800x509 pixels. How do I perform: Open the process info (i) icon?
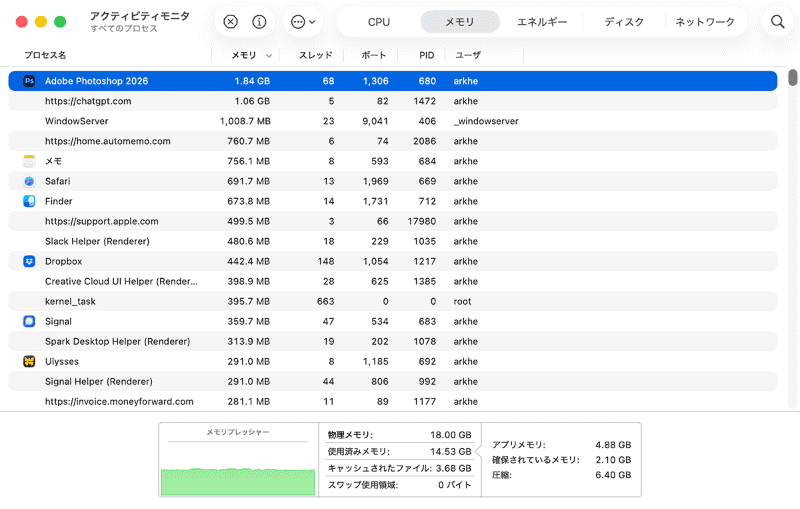(x=259, y=22)
